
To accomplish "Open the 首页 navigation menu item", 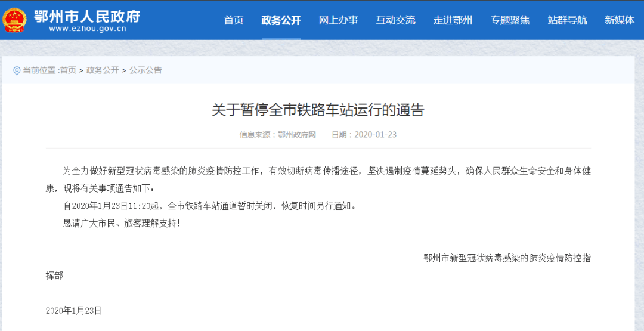I will tap(234, 20).
